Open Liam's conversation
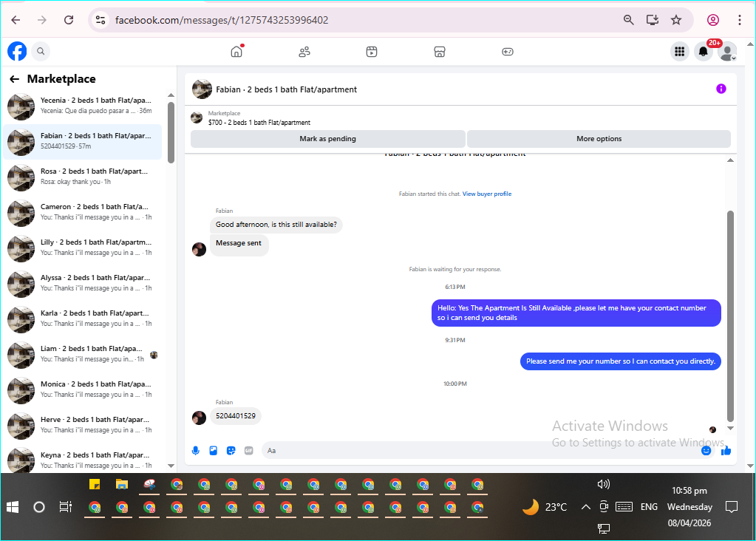 pos(83,355)
